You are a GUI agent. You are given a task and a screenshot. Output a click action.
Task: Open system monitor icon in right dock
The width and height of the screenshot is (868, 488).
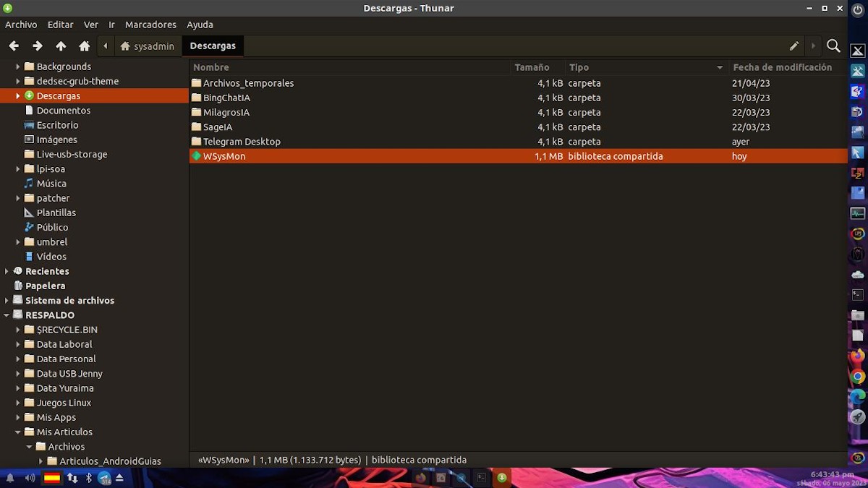point(858,213)
